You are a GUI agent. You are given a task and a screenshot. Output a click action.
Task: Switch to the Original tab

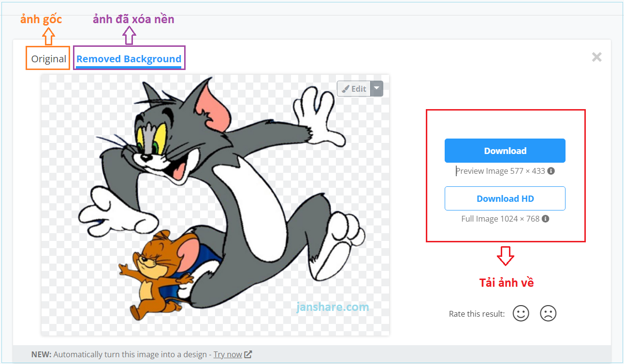pyautogui.click(x=48, y=59)
